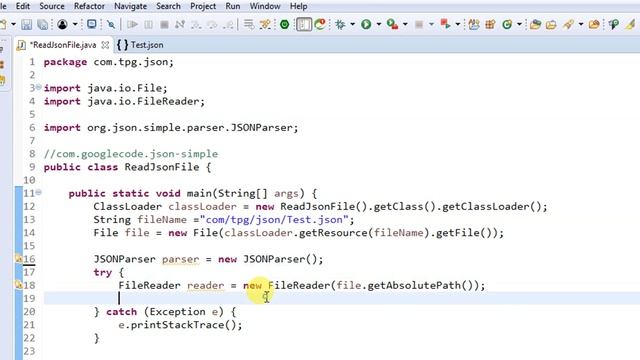Click the class name ReadJsonFile on line 9

162,167
